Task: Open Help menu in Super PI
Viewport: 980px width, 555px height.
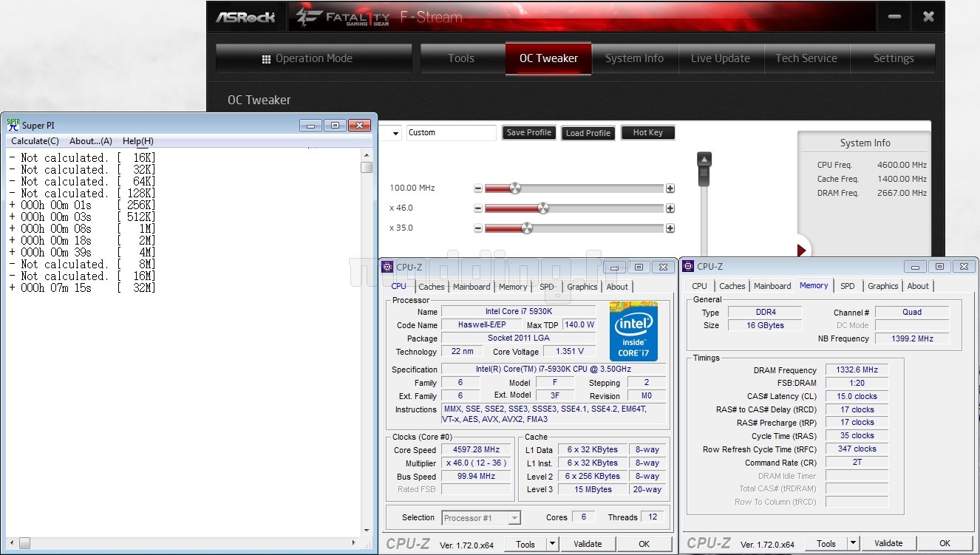Action: (x=138, y=141)
